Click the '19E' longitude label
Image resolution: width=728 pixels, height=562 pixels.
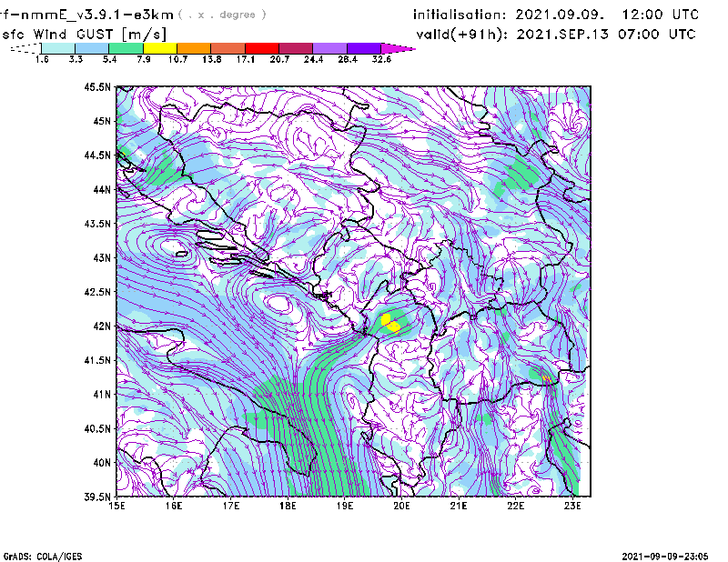pos(345,506)
